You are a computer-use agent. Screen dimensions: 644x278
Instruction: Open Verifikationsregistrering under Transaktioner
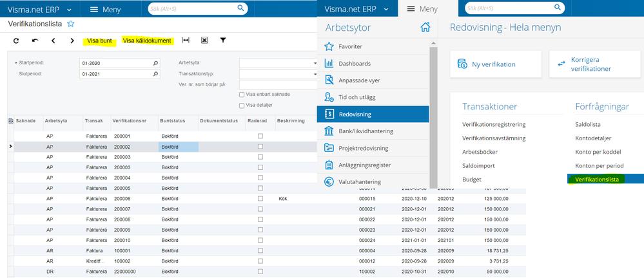click(x=494, y=124)
